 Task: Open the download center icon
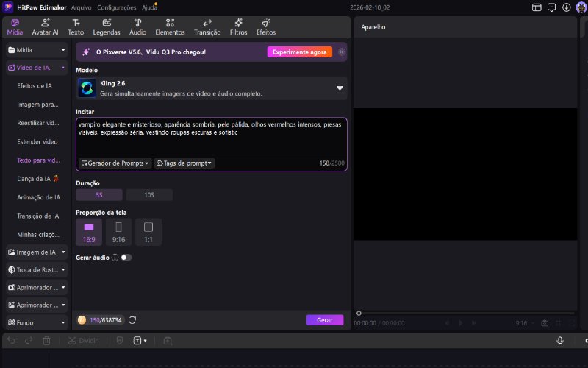pyautogui.click(x=566, y=7)
